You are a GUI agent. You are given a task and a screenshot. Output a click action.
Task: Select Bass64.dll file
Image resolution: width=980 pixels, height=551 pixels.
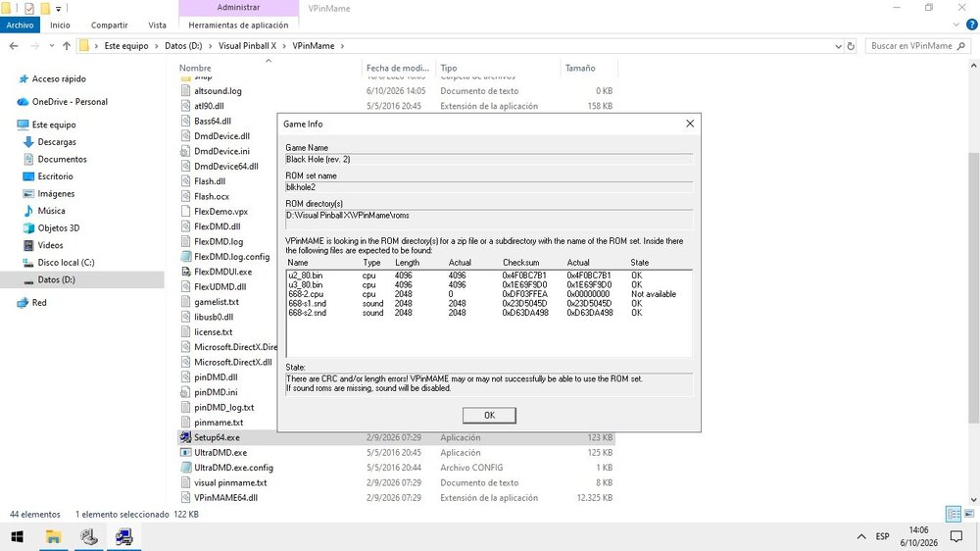point(213,121)
